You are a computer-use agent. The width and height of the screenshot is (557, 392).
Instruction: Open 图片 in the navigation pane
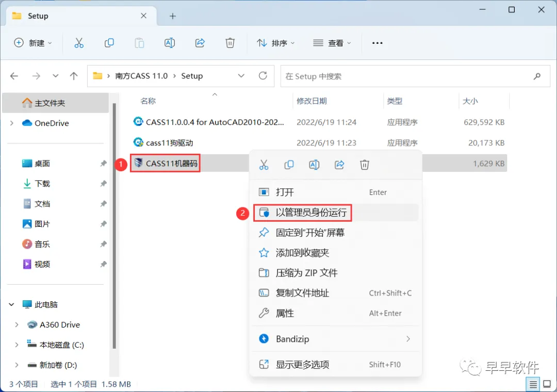42,224
